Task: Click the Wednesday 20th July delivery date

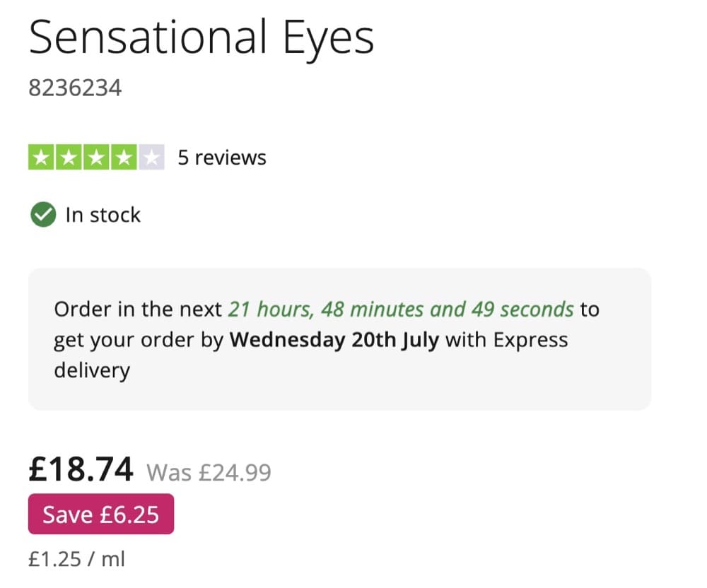Action: coord(334,340)
